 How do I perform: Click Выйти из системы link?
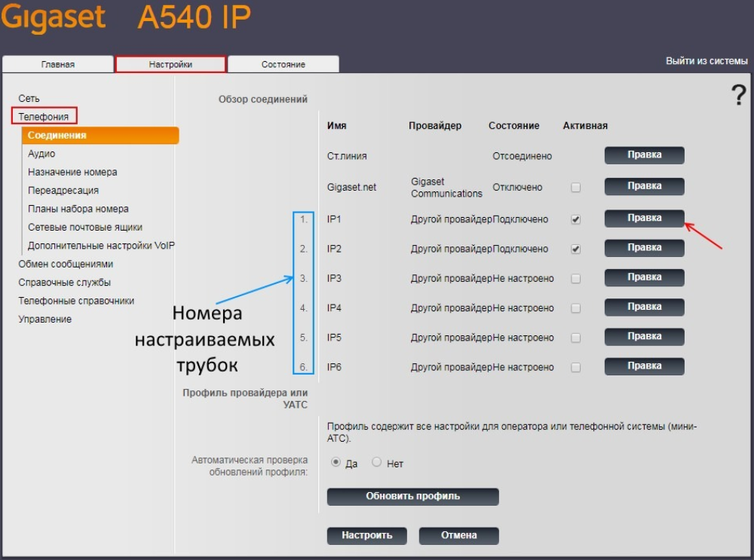706,61
